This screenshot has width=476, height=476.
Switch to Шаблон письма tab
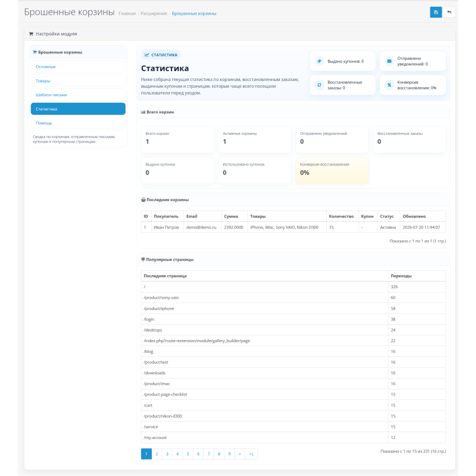pos(78,95)
